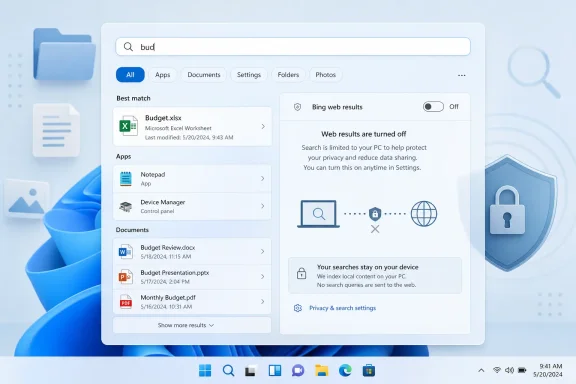
Task: Select the All filter tab
Action: 130,75
